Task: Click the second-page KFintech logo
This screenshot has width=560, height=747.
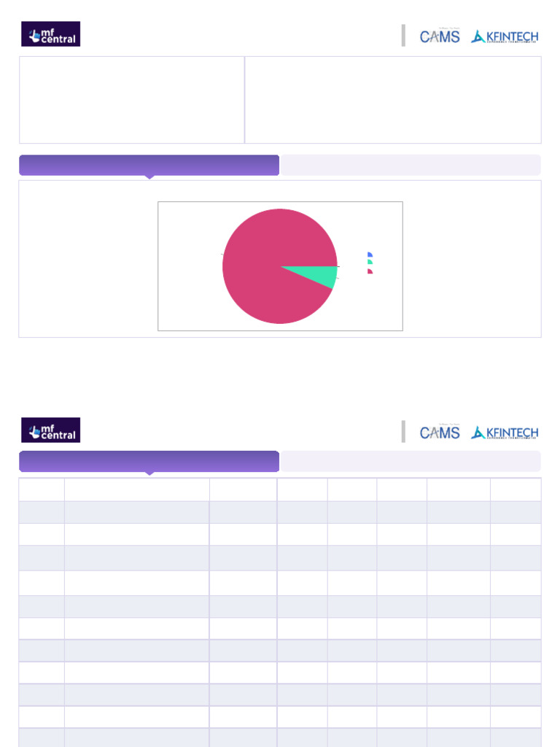Action: [x=505, y=432]
